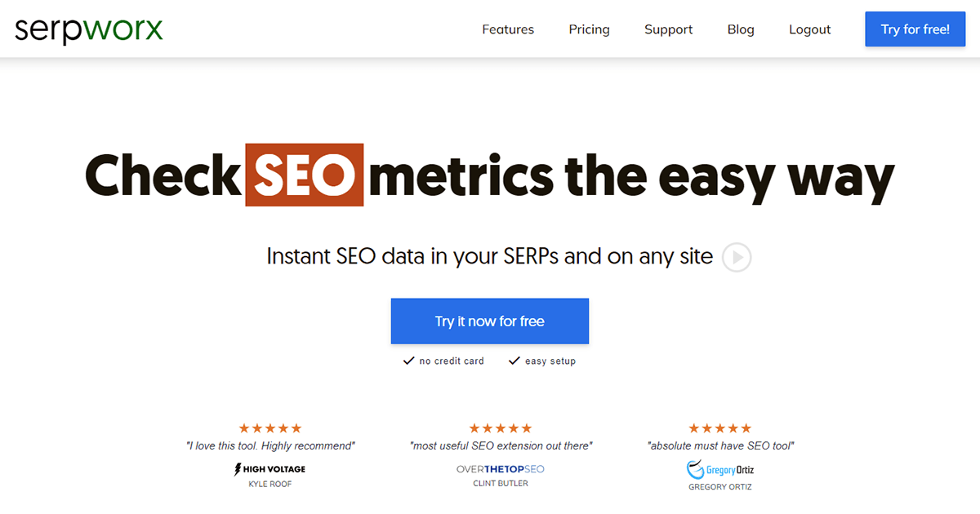Click the star rating row above Clint Butler
The height and width of the screenshot is (514, 980).
(x=501, y=427)
